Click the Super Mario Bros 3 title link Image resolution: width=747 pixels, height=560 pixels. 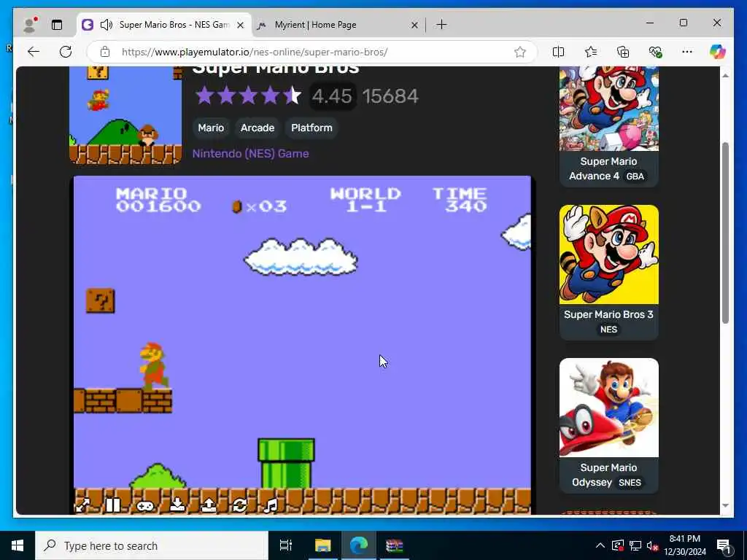[608, 314]
